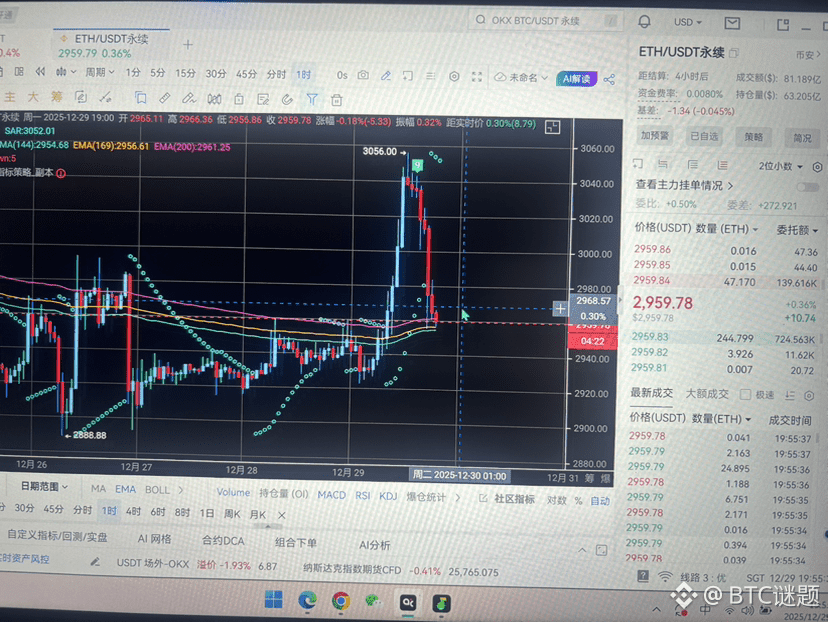Open Microsoft Edge from the taskbar
Image resolution: width=828 pixels, height=622 pixels.
(307, 600)
